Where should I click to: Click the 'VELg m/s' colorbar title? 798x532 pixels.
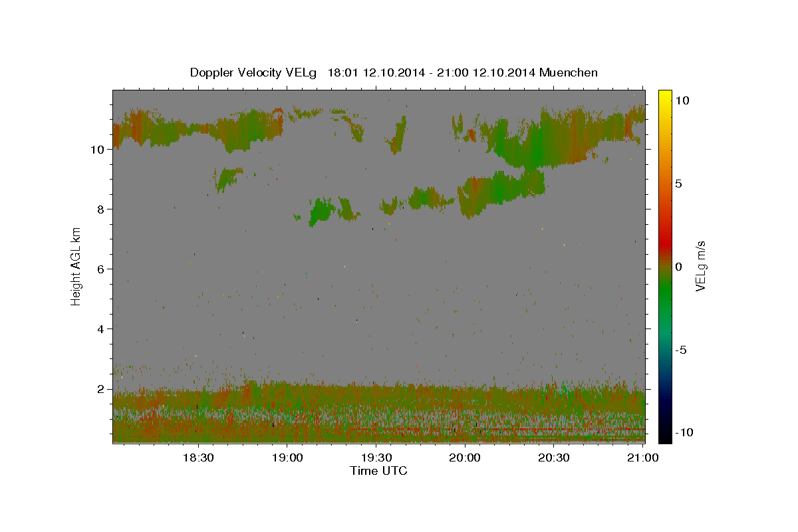[701, 266]
